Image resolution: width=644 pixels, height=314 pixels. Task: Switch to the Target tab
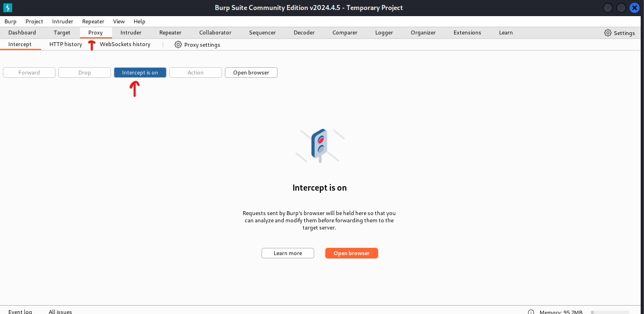click(62, 32)
